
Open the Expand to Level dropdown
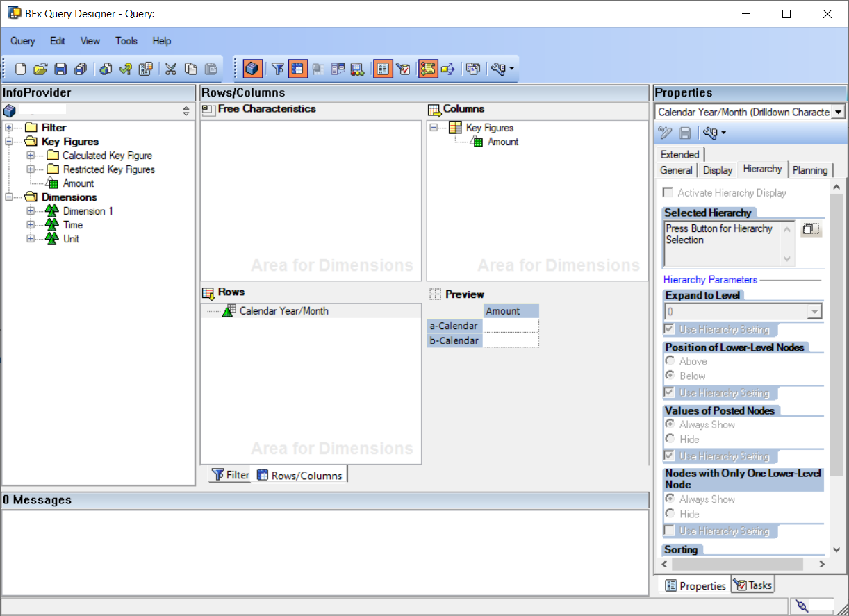coord(815,312)
